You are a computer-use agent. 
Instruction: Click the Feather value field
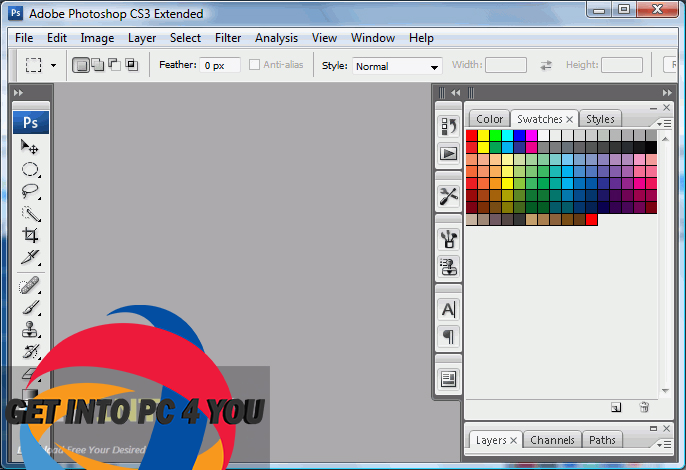tap(220, 65)
